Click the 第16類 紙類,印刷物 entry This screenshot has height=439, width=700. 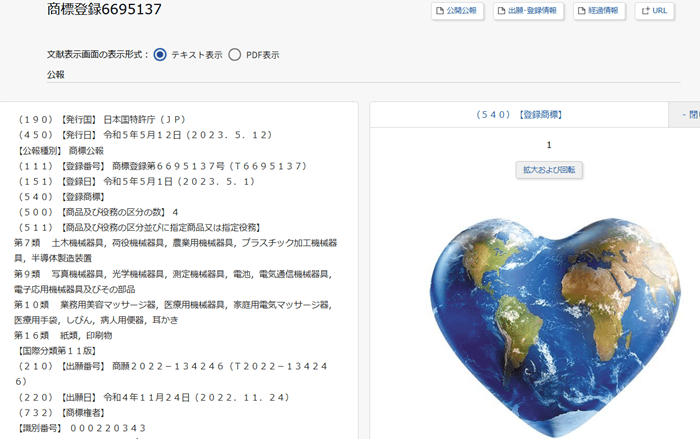(x=63, y=335)
